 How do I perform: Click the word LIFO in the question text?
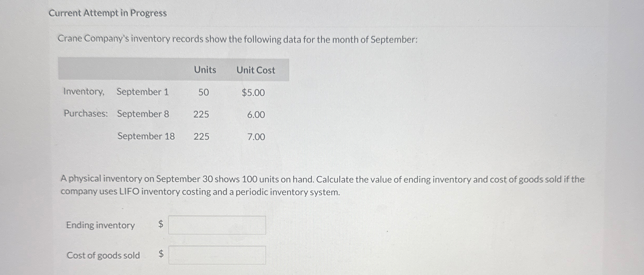[129, 191]
